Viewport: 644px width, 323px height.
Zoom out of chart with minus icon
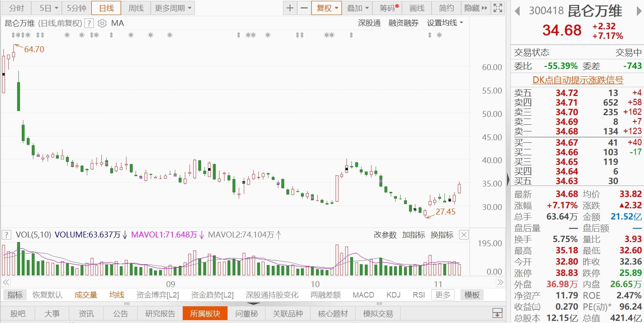[x=304, y=8]
